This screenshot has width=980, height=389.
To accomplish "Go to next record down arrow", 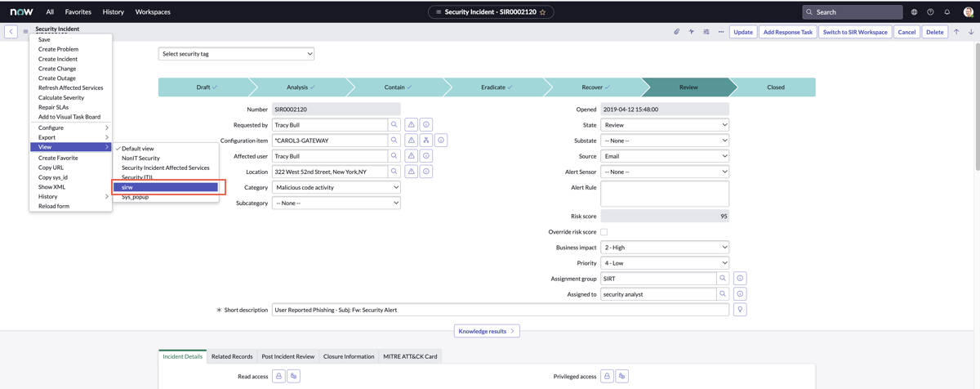I will coord(971,32).
